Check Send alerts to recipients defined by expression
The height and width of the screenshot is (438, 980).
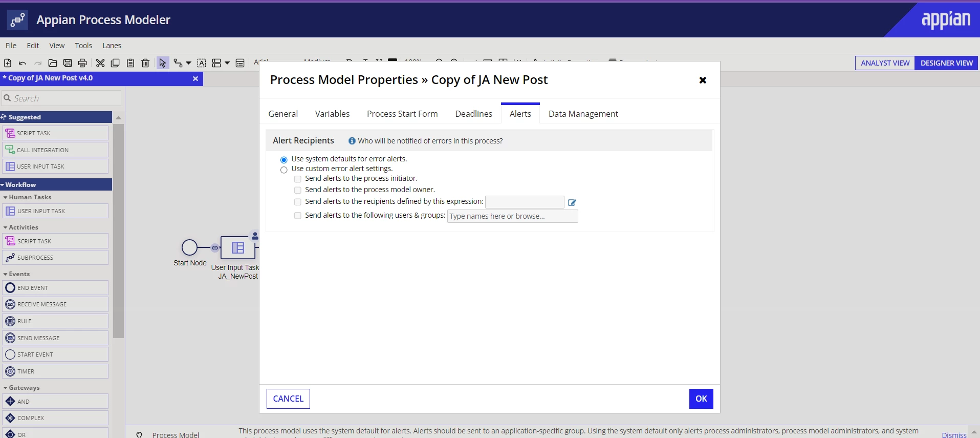coord(298,202)
